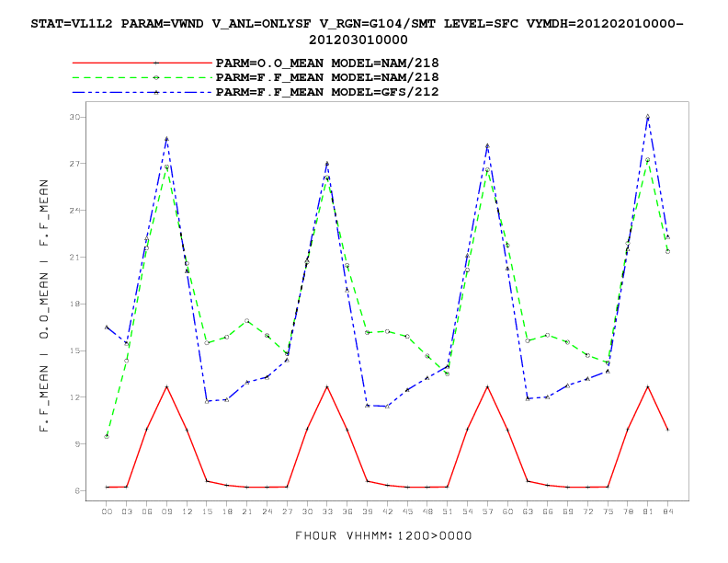Click y-axis tick label 27
The width and height of the screenshot is (728, 563).
coord(74,164)
